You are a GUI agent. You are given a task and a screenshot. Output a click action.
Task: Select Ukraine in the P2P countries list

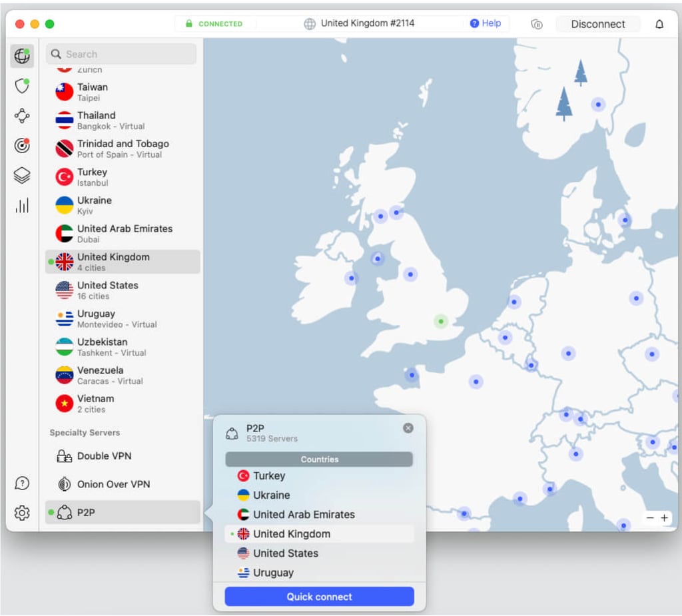(319, 495)
